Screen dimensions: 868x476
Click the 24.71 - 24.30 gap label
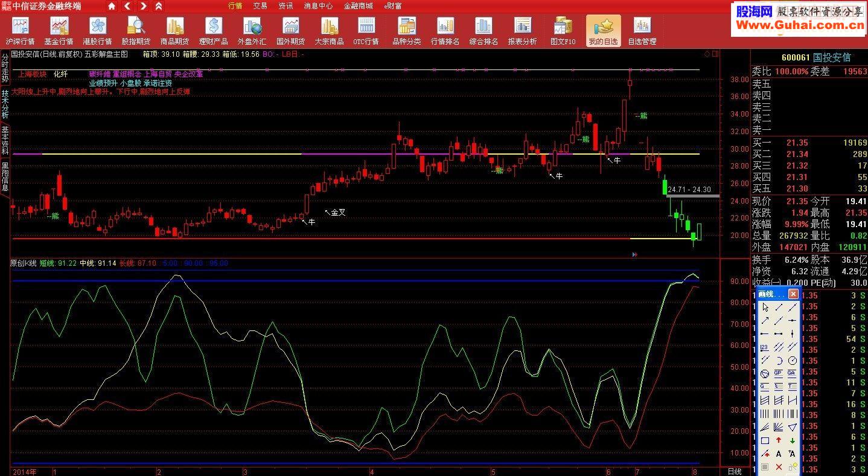pos(689,190)
